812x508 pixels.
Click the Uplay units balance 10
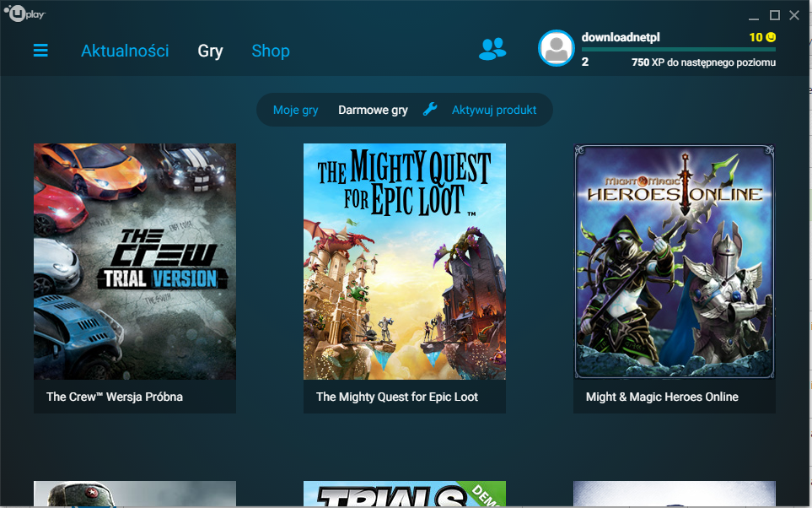[x=756, y=37]
